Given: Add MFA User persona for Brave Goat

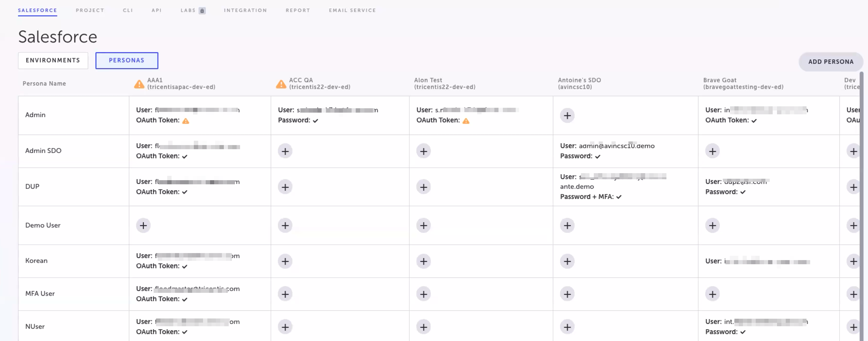Looking at the screenshot, I should coord(712,294).
